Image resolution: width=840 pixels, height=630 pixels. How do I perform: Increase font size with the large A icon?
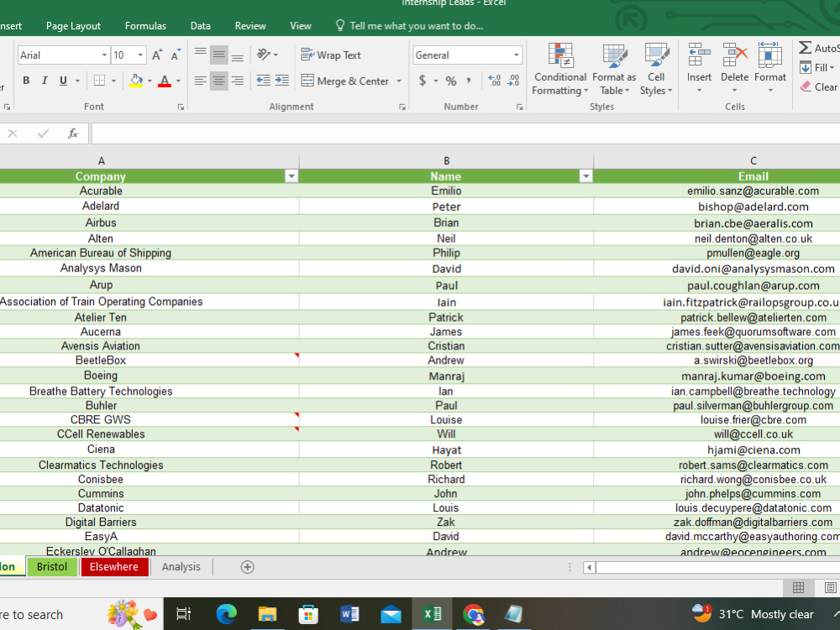tap(156, 55)
